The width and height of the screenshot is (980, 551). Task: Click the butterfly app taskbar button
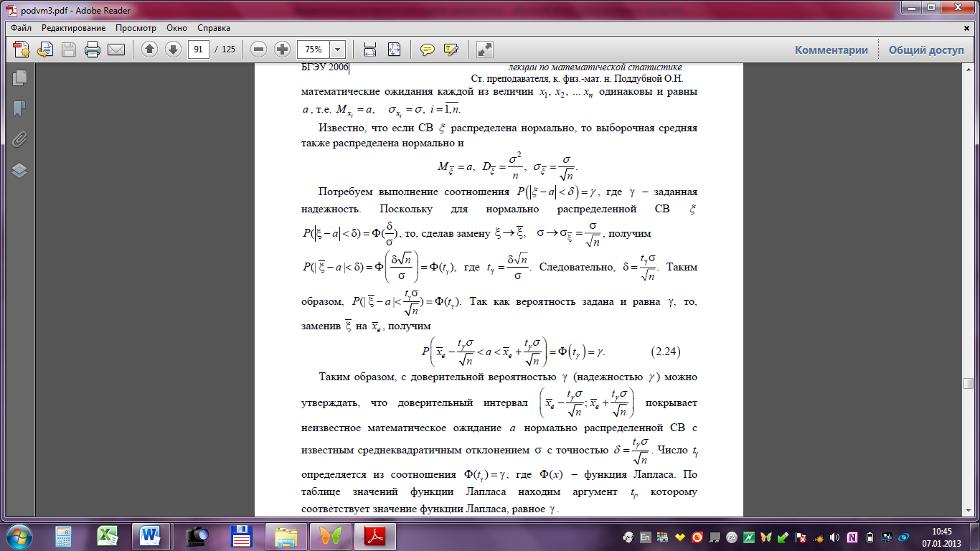pyautogui.click(x=330, y=536)
